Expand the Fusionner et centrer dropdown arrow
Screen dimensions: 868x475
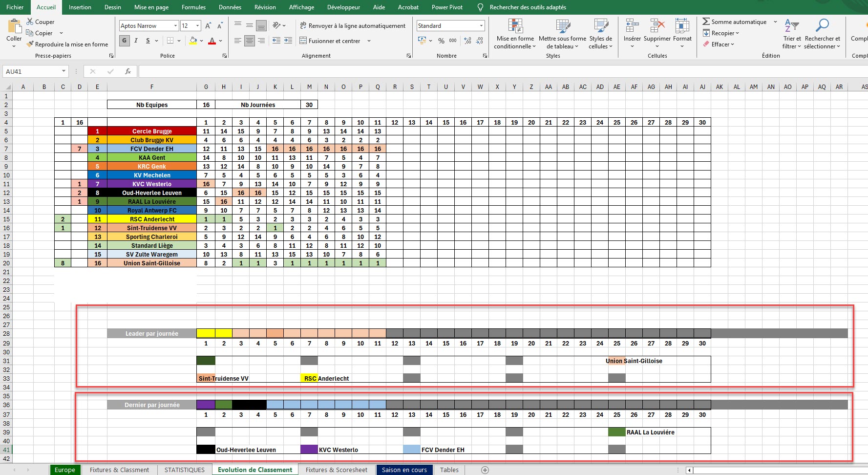pyautogui.click(x=369, y=41)
